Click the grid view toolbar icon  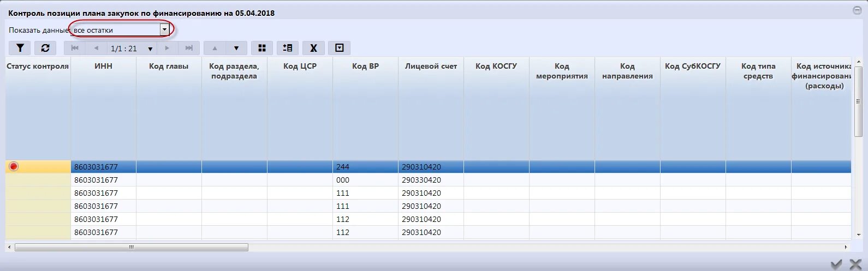tap(262, 48)
